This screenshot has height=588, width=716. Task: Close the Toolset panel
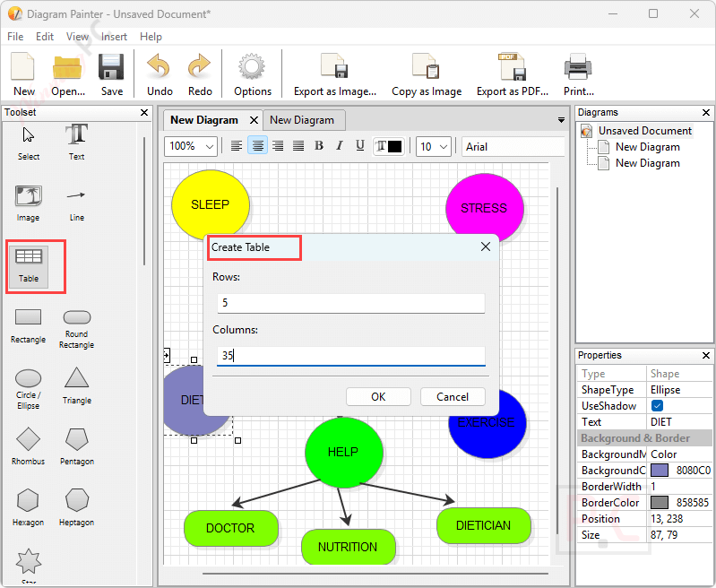click(x=144, y=112)
